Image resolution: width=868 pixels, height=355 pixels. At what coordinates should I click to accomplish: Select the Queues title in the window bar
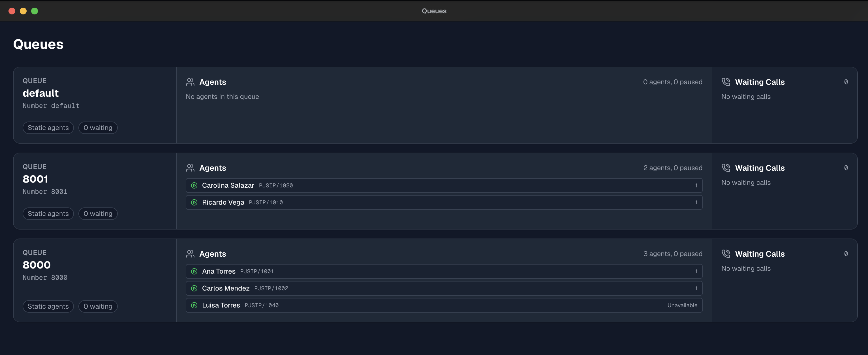434,11
